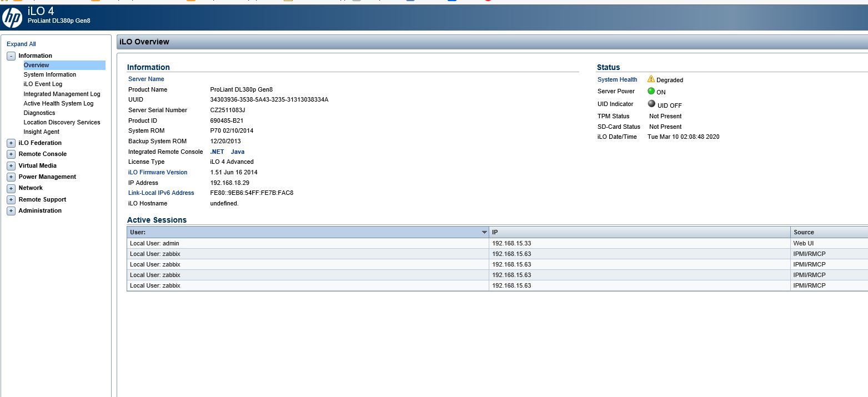Screen dimensions: 868x397
Task: Go to Integrated Management Log
Action: 62,94
